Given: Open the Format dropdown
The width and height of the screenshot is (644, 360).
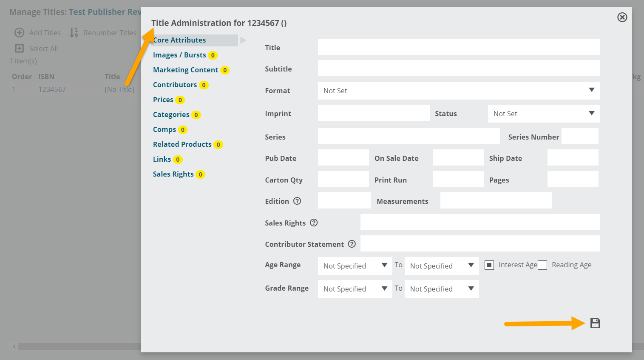Looking at the screenshot, I should point(458,91).
